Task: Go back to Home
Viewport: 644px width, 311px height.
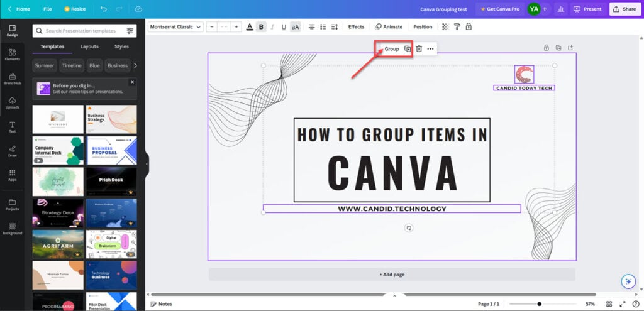Action: (19, 9)
